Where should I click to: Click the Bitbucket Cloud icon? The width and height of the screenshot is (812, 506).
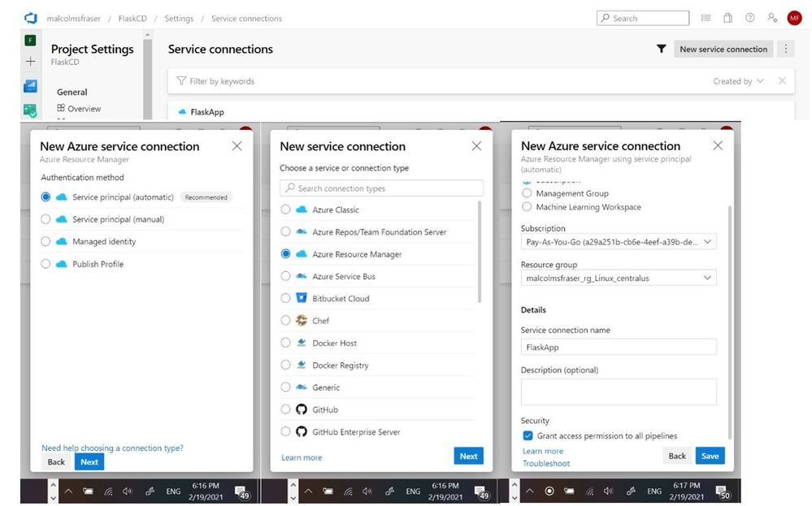[x=302, y=298]
